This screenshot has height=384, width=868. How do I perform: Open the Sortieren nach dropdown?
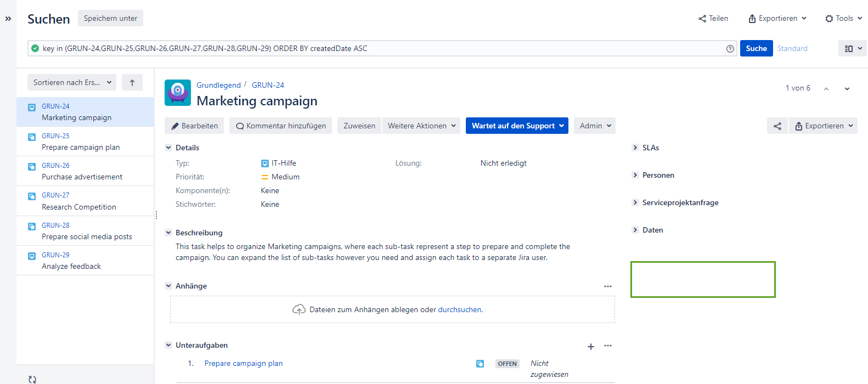[x=72, y=83]
